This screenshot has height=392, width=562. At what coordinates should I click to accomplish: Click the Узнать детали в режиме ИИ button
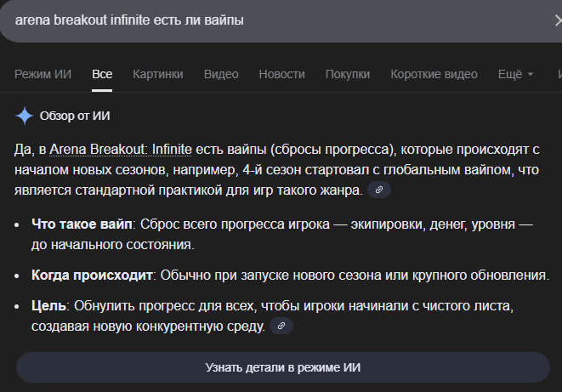[x=283, y=367]
